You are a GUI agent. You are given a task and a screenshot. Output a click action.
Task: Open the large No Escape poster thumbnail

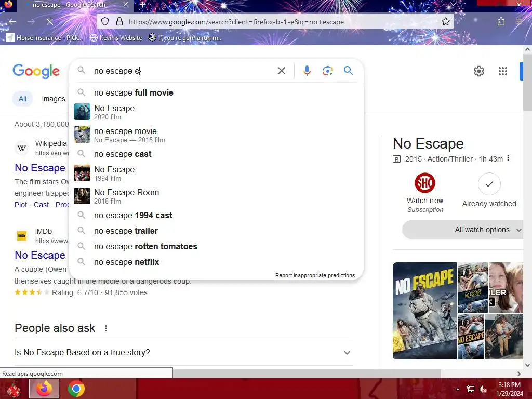[424, 311]
